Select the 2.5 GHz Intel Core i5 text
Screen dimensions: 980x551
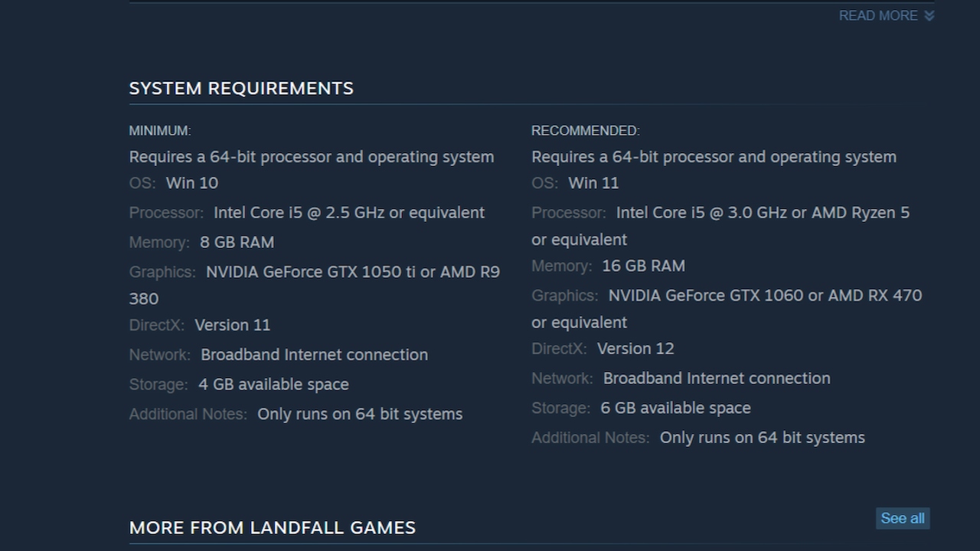pyautogui.click(x=348, y=213)
